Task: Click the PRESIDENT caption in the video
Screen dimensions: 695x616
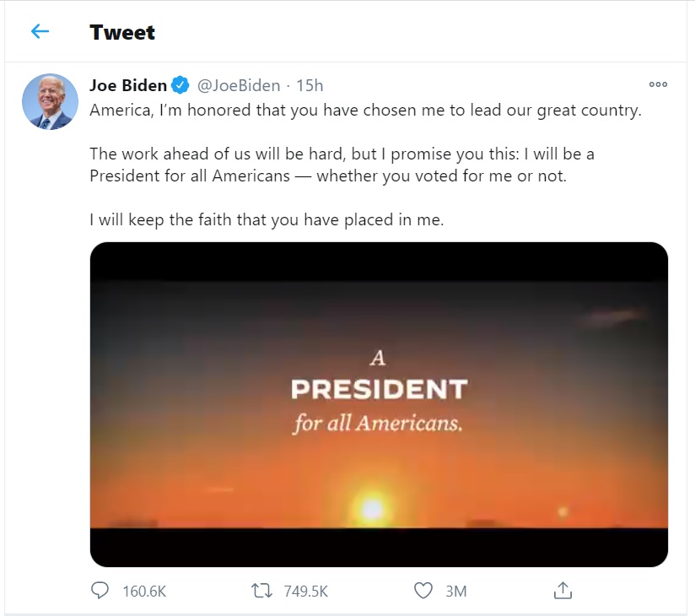Action: (379, 390)
